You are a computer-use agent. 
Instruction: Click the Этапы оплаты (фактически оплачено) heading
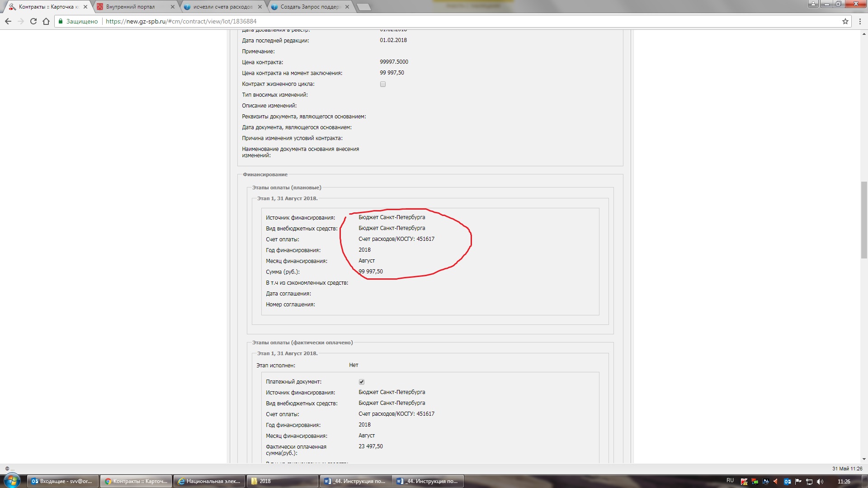point(302,343)
